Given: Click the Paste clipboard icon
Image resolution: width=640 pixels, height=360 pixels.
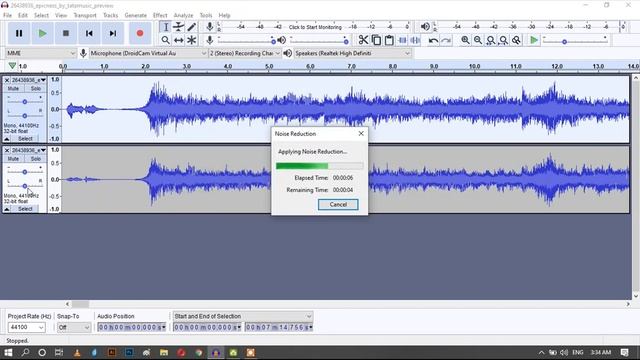Looking at the screenshot, I should [389, 40].
